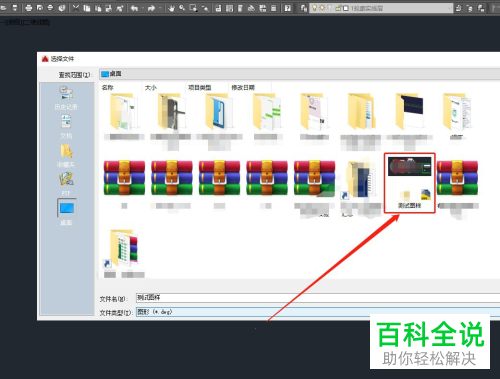This screenshot has width=500, height=379.
Task: Select the Match Properties tool
Action: [109, 8]
